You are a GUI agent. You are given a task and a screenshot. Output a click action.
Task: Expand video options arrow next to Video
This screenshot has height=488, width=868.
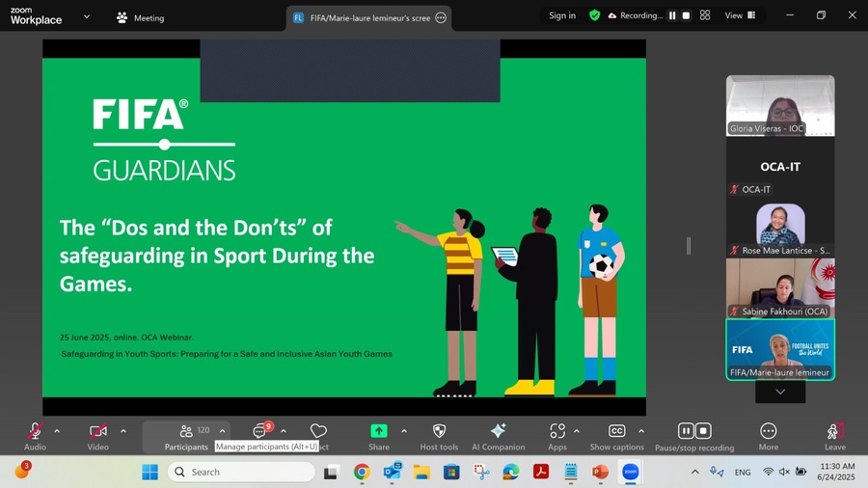pyautogui.click(x=122, y=431)
